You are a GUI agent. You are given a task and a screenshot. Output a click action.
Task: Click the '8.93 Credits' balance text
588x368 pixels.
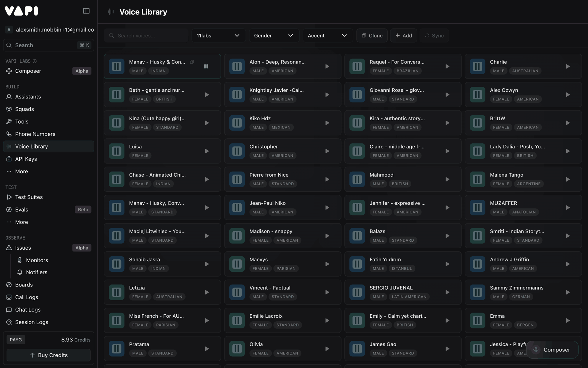(76, 340)
